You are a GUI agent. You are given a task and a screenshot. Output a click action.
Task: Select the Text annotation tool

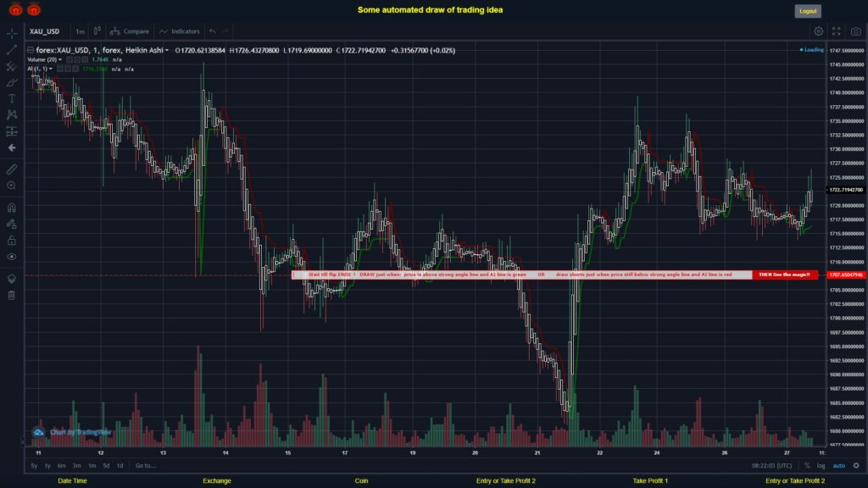click(x=12, y=98)
